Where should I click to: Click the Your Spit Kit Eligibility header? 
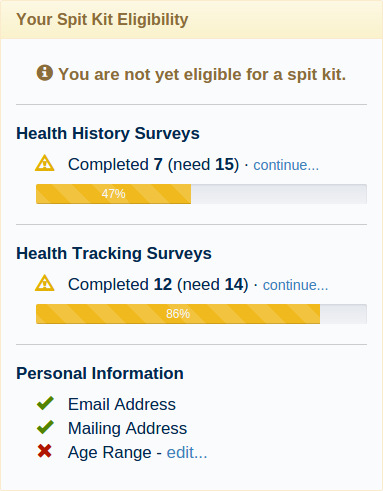(102, 19)
